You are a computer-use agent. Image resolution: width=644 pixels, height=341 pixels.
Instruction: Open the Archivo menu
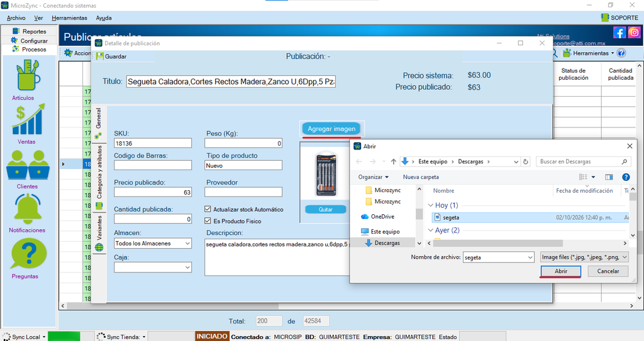pyautogui.click(x=16, y=18)
